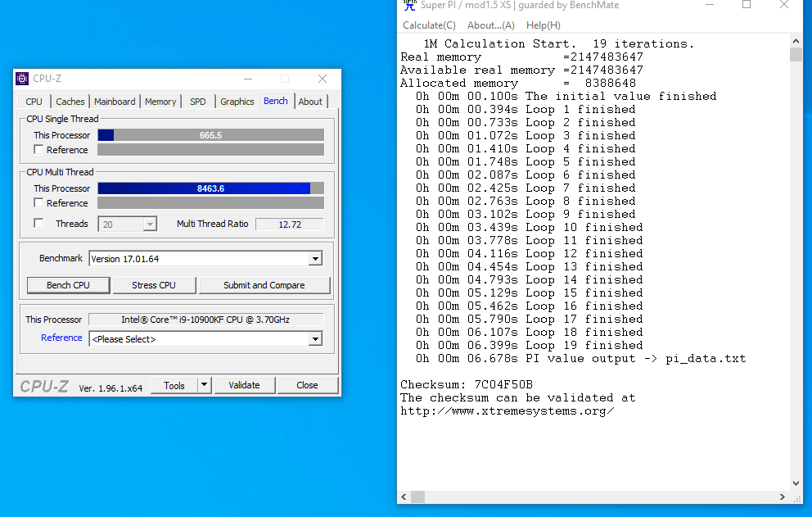The height and width of the screenshot is (517, 812).
Task: Click the Loop 1 finished line
Action: click(526, 110)
